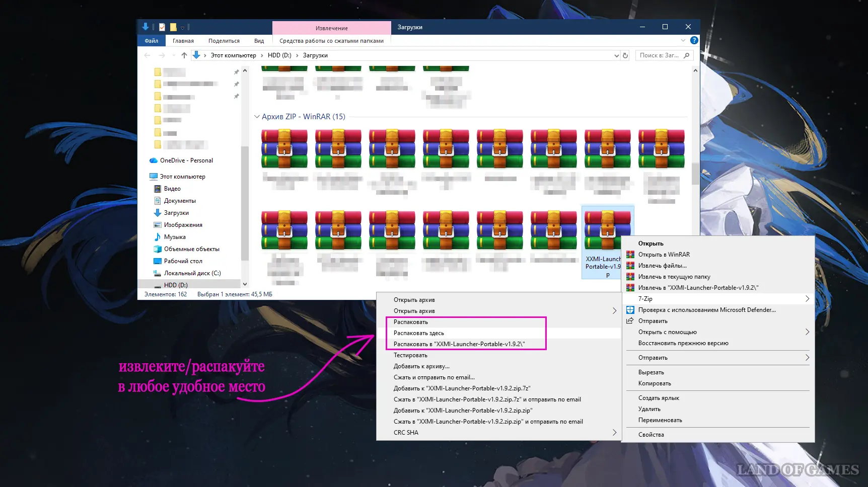Click the Up directory arrow icon
This screenshot has width=868, height=487.
(x=184, y=55)
